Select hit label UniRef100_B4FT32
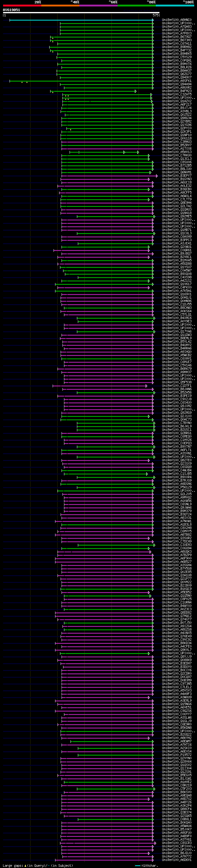Viewport: 197px width, 868px height. 176,50
